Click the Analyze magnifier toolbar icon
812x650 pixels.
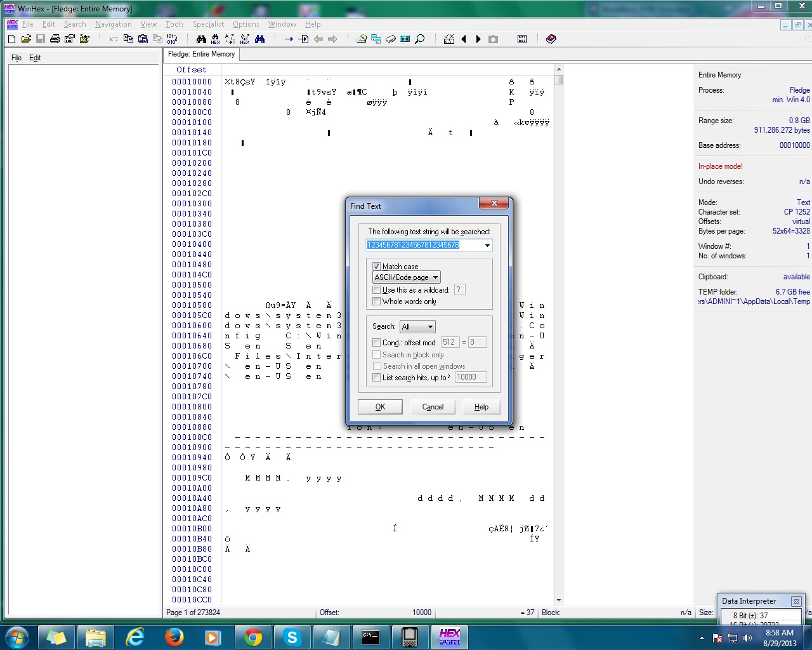[x=420, y=39]
